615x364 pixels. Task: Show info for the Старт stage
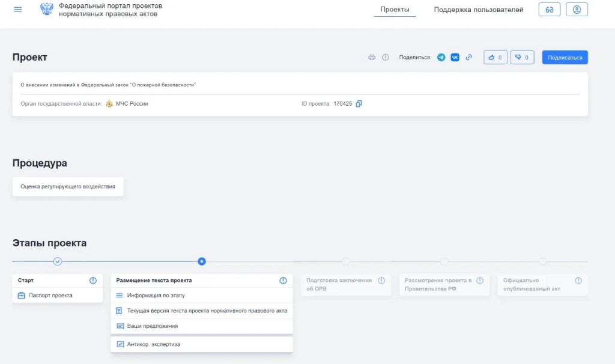(93, 281)
